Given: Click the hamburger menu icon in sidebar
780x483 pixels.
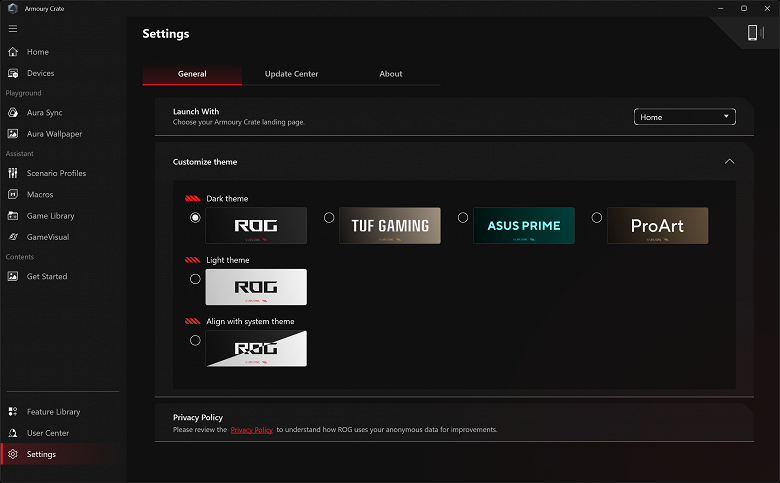Looking at the screenshot, I should 13,28.
